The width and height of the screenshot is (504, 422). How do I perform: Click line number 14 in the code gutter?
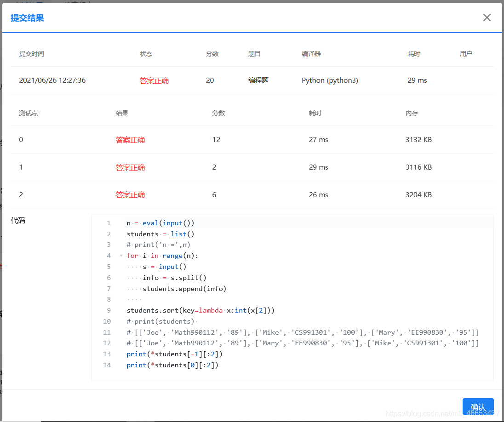pyautogui.click(x=107, y=365)
